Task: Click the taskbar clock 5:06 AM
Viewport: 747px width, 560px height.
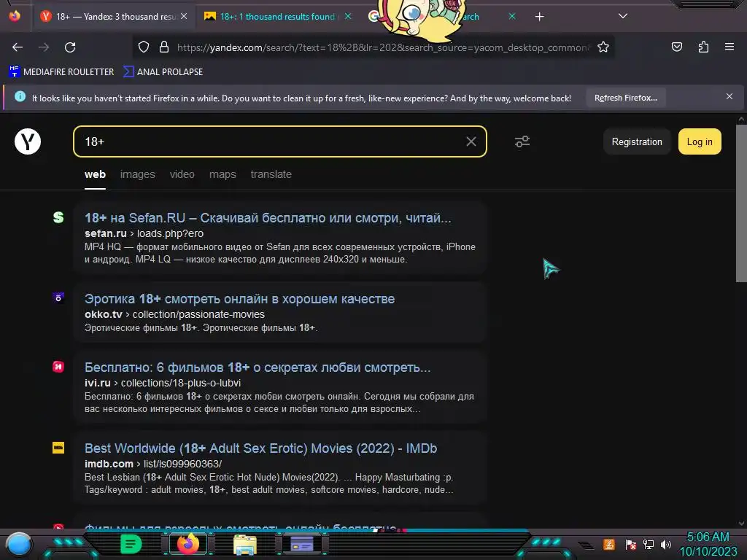Action: coord(708,537)
